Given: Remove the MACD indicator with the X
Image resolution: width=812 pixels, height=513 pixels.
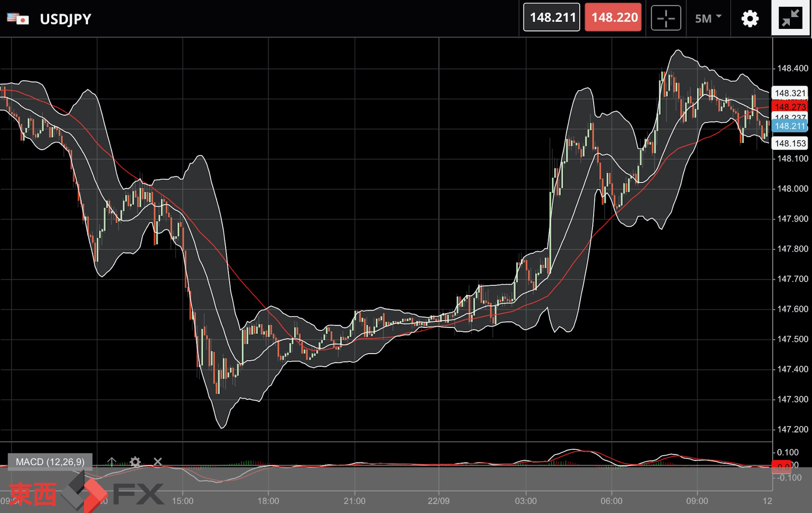Looking at the screenshot, I should click(158, 462).
